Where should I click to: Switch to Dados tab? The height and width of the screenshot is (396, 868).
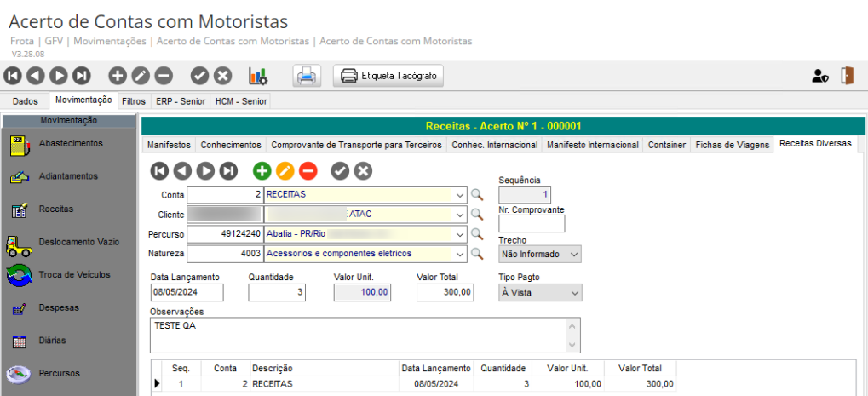coord(25,101)
